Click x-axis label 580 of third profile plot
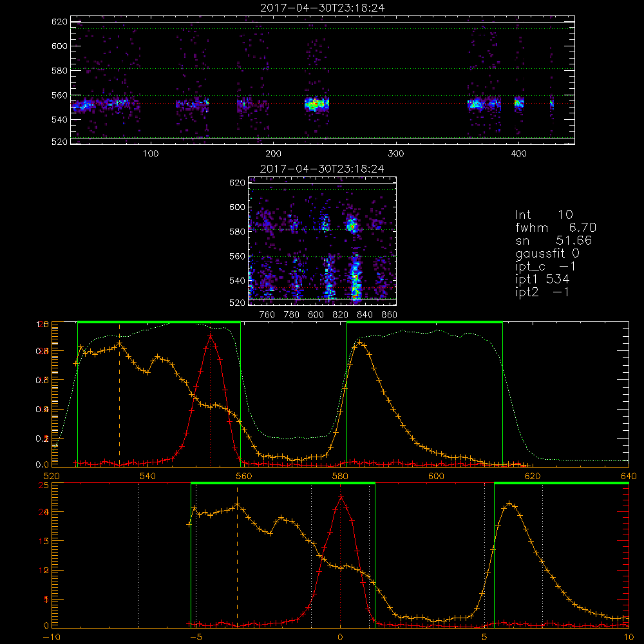 point(340,476)
